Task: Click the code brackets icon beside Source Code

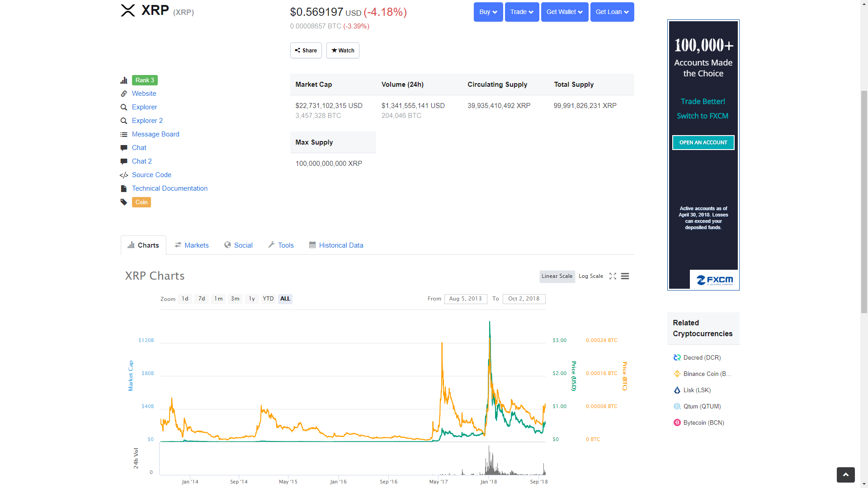Action: click(x=124, y=175)
